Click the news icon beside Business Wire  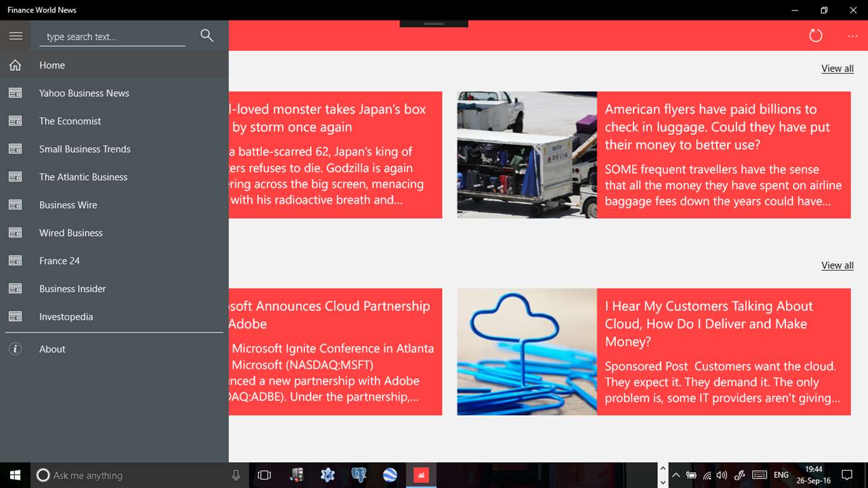[15, 205]
